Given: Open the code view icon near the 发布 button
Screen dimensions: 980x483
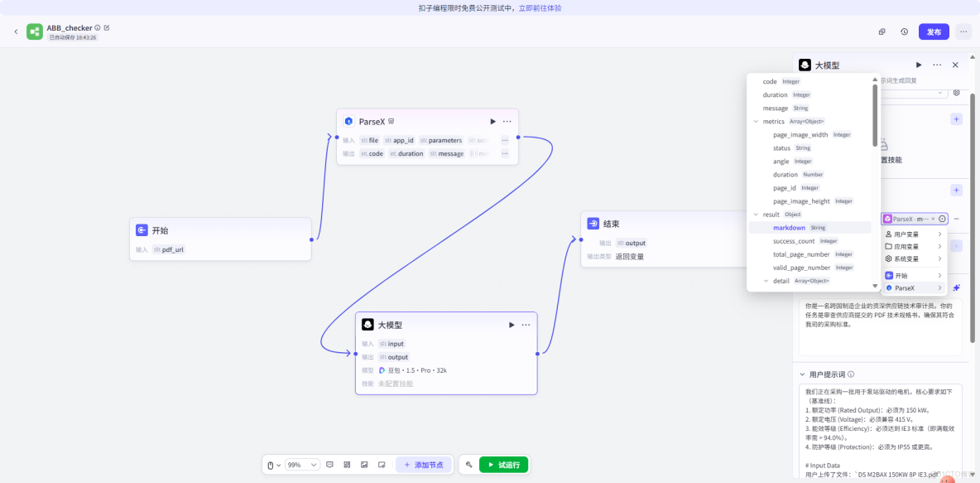Looking at the screenshot, I should pos(882,31).
